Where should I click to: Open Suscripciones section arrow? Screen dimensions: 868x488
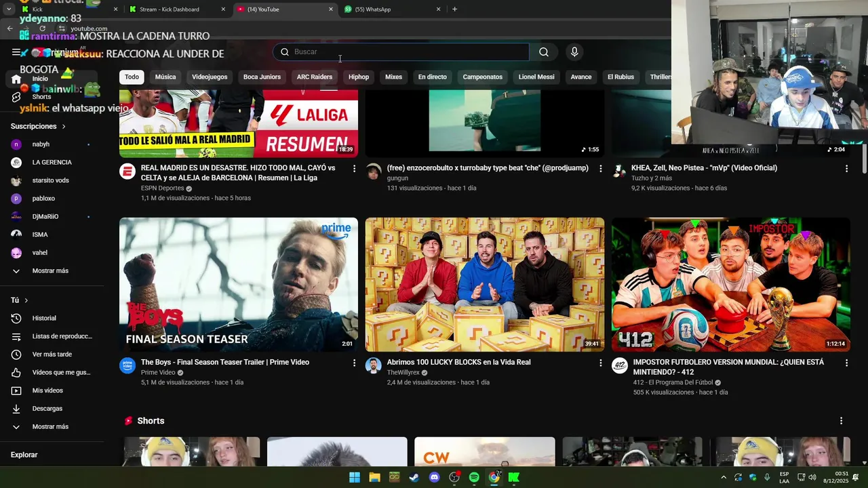pyautogui.click(x=64, y=127)
